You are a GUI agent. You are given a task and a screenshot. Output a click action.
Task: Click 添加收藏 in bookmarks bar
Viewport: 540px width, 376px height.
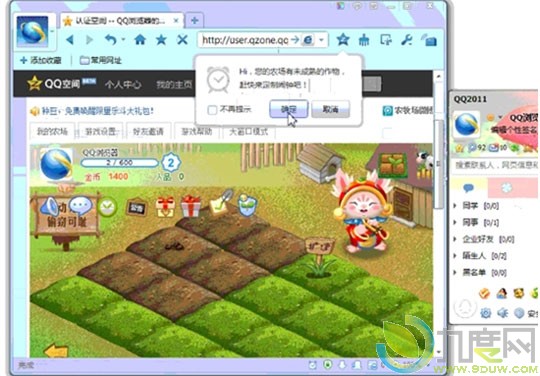[x=41, y=61]
